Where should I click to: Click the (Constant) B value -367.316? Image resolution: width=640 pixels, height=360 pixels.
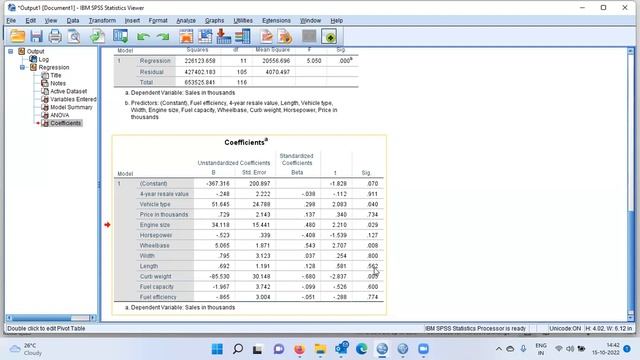pyautogui.click(x=218, y=184)
